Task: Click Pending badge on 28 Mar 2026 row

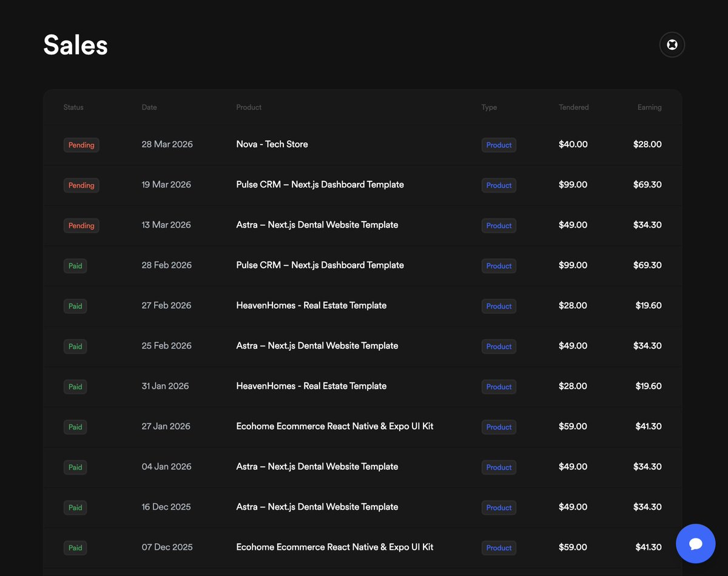Action: [81, 145]
